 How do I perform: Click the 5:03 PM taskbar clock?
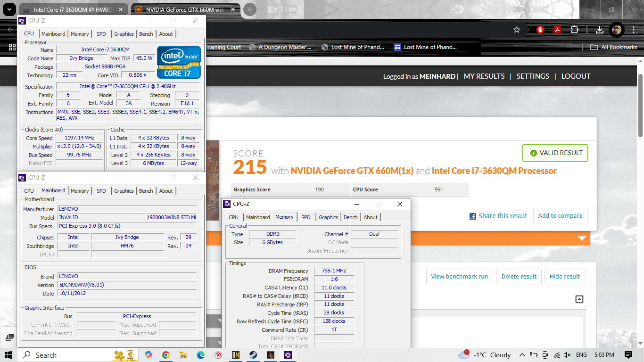click(x=604, y=355)
